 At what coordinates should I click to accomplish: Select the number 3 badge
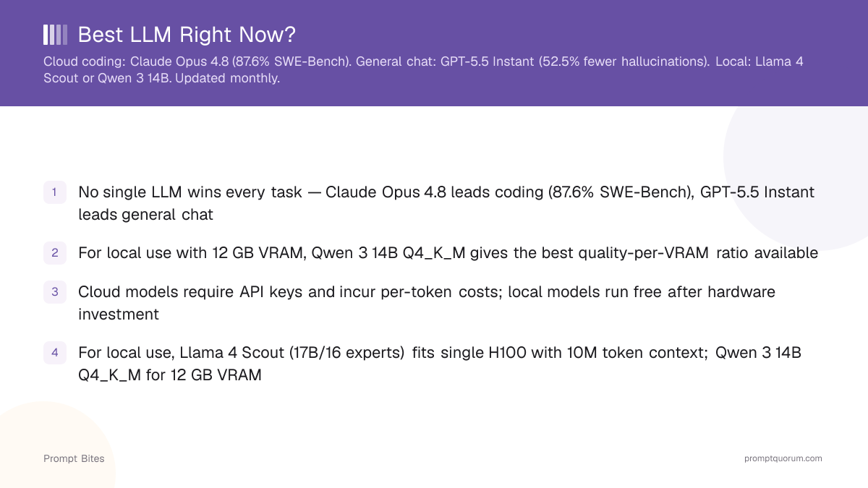[55, 292]
